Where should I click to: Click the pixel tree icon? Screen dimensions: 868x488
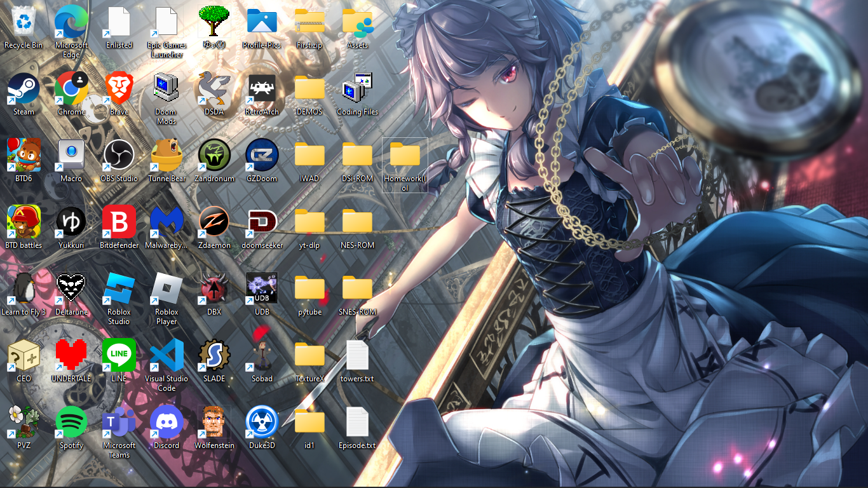pyautogui.click(x=214, y=22)
